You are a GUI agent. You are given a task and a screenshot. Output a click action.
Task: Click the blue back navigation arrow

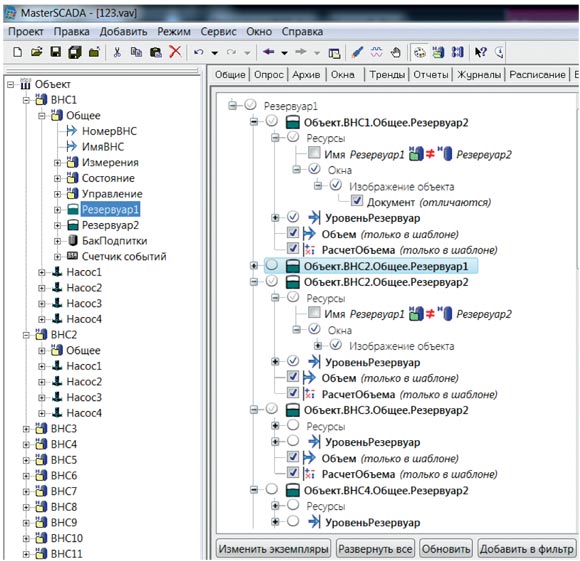coord(269,52)
